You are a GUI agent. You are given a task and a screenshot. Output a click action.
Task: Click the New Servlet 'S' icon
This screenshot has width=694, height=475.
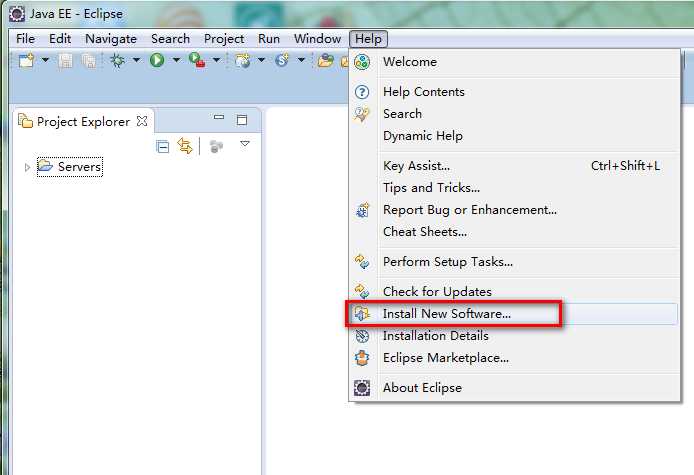point(281,60)
